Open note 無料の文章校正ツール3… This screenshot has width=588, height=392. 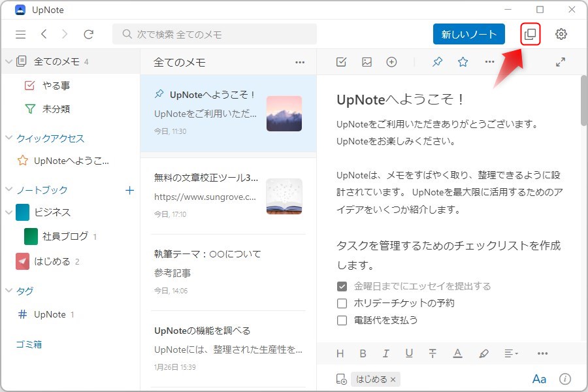(x=229, y=196)
